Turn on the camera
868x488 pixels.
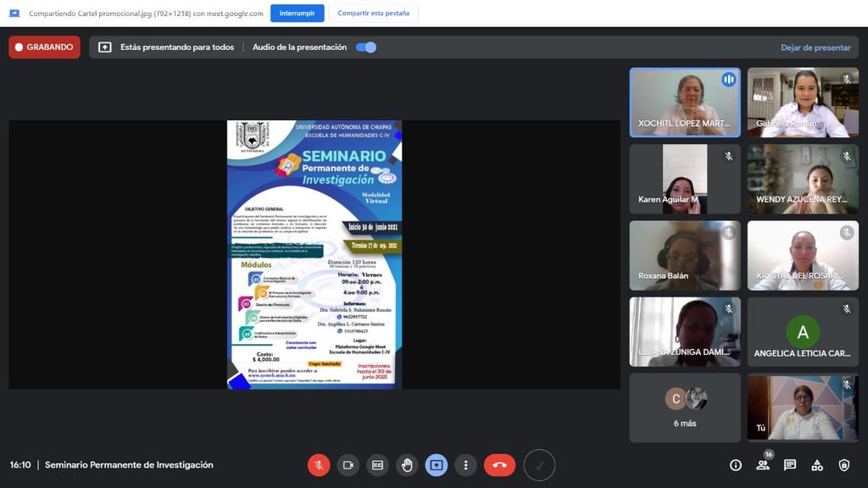tap(348, 465)
